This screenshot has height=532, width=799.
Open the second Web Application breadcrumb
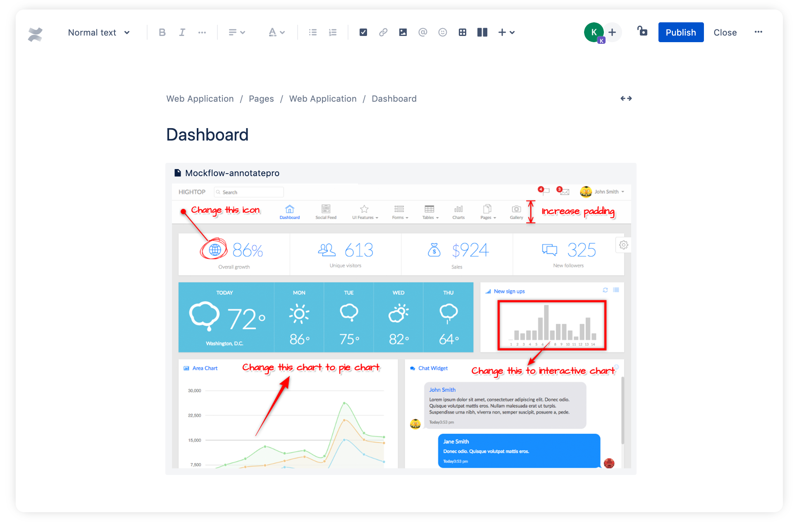coord(323,99)
